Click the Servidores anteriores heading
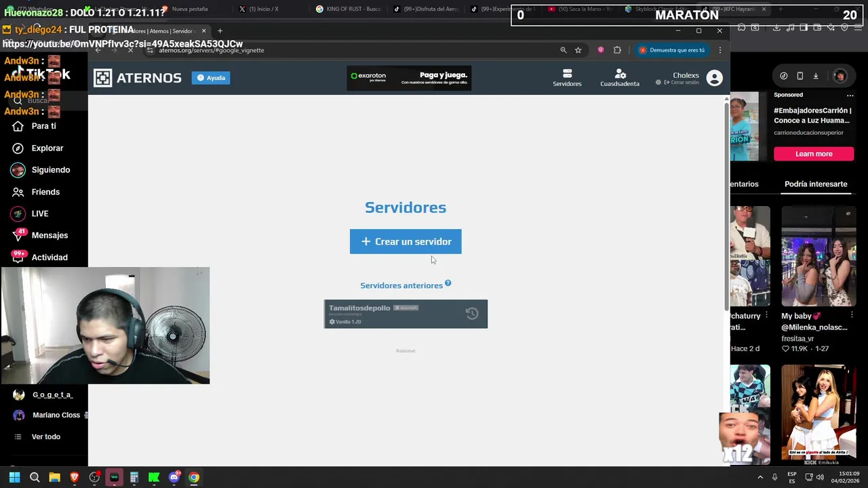The image size is (868, 488). click(401, 285)
